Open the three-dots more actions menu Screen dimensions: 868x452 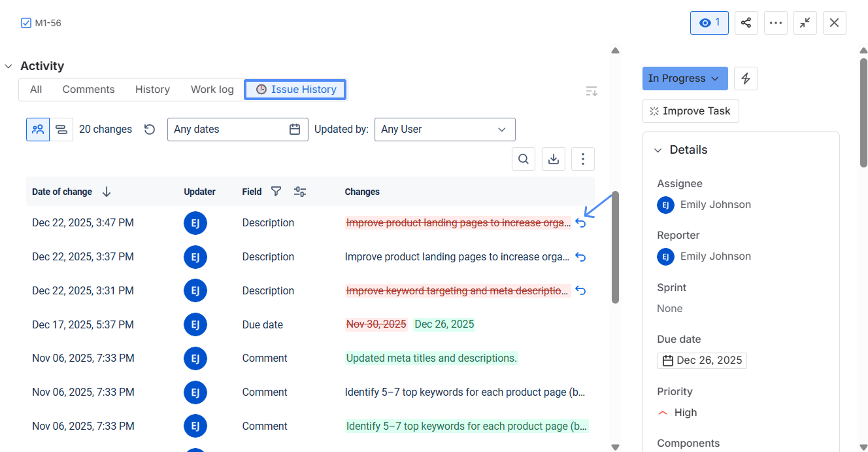pos(775,23)
